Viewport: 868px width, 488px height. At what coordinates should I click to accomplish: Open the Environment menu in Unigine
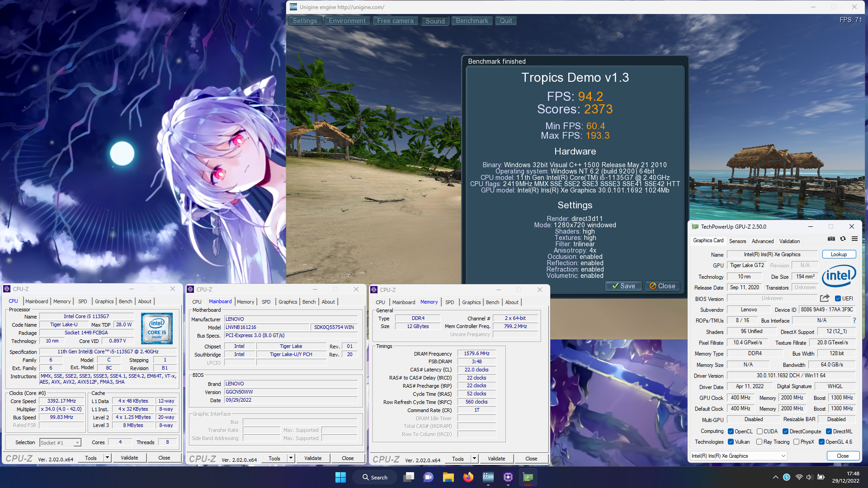tap(347, 21)
